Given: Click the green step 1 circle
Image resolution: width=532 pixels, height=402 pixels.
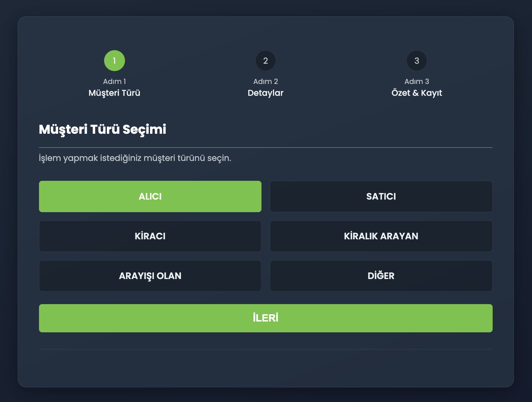Looking at the screenshot, I should pyautogui.click(x=114, y=61).
